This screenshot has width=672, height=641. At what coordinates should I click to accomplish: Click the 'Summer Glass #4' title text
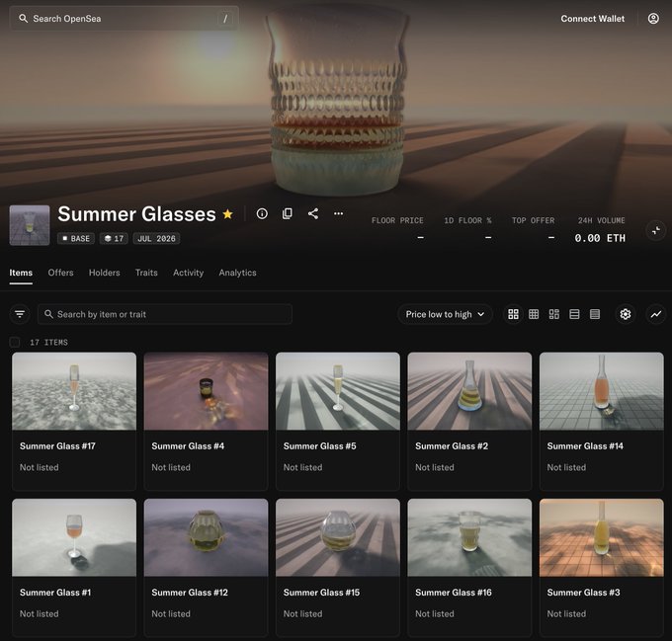coord(188,446)
